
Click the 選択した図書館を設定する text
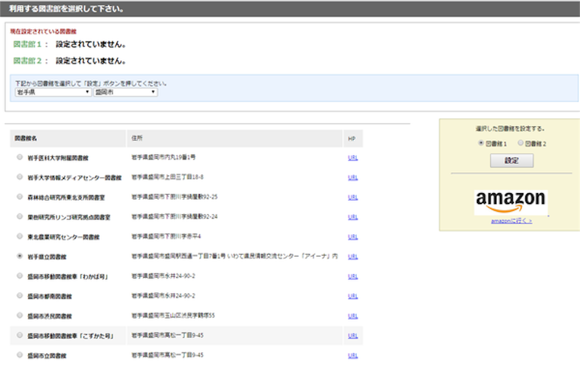click(510, 129)
